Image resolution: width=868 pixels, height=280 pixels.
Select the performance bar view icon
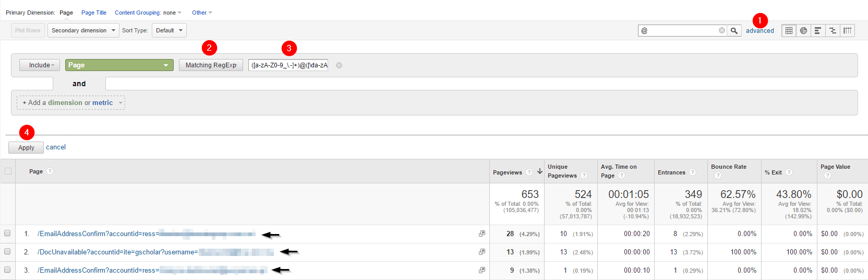point(818,31)
